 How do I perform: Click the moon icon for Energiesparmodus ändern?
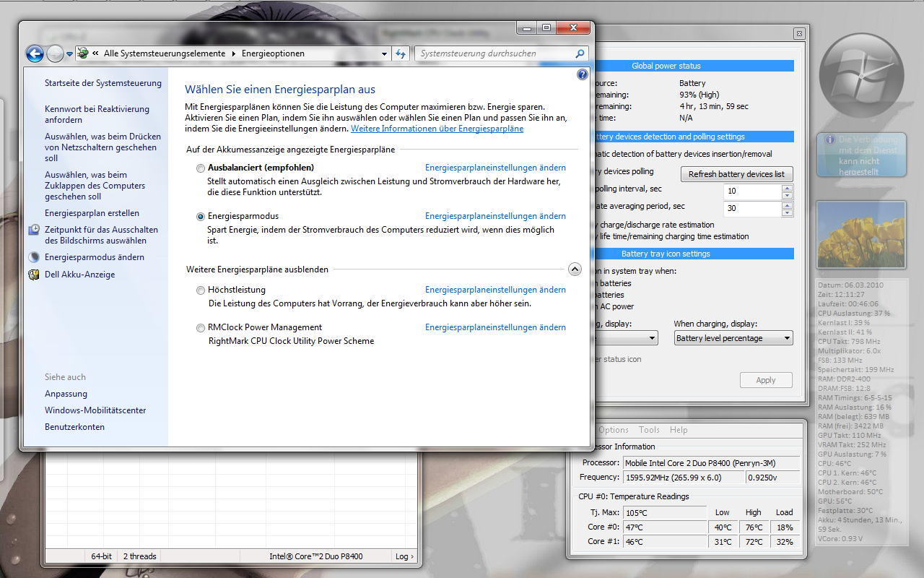(34, 257)
